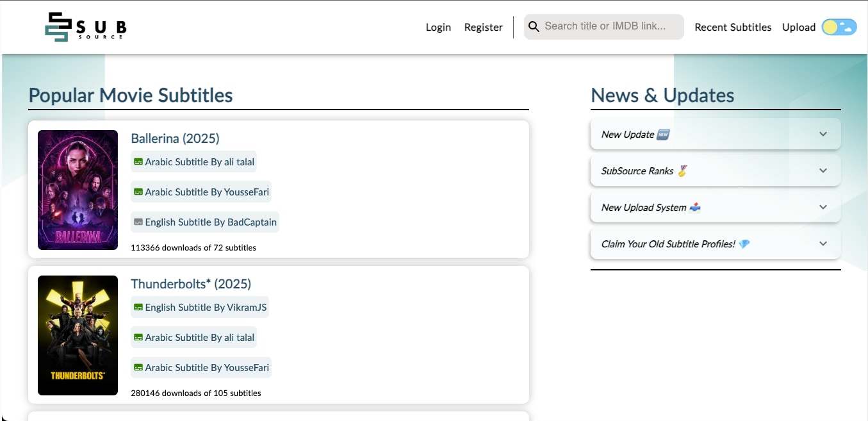Expand the New Upload System news item
Viewport: 868px width, 421px height.
coord(716,207)
